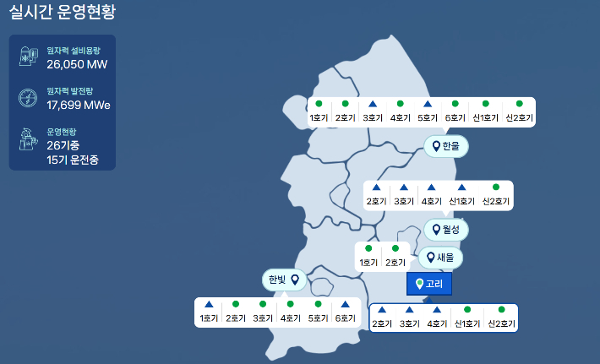Viewport: 600px width, 364px height.
Task: Select 고리 2호기 triangle status icon
Action: tap(383, 310)
